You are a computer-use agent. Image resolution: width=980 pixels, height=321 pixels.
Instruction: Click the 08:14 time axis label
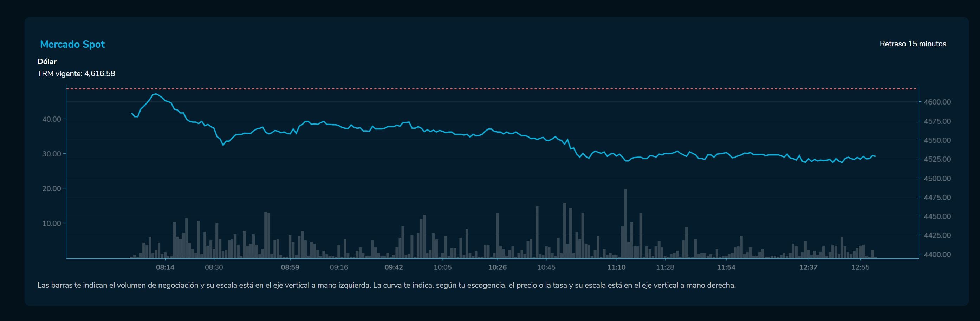click(165, 267)
